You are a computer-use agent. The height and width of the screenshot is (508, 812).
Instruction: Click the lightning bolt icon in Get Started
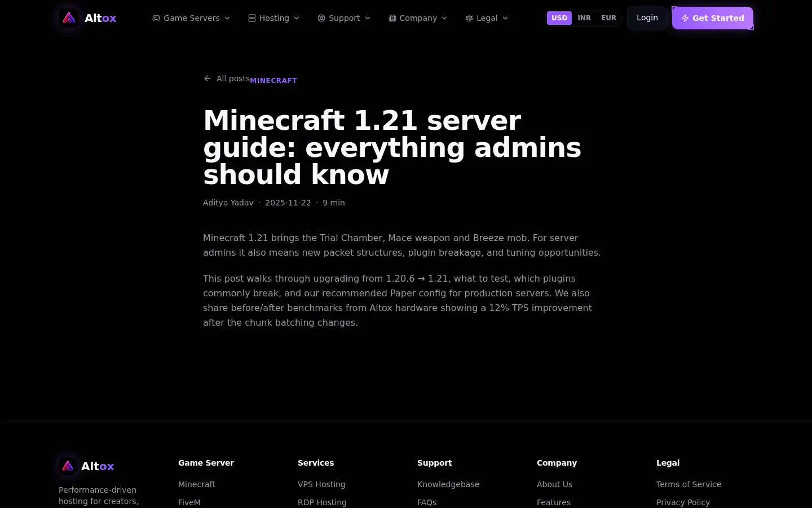pyautogui.click(x=685, y=18)
